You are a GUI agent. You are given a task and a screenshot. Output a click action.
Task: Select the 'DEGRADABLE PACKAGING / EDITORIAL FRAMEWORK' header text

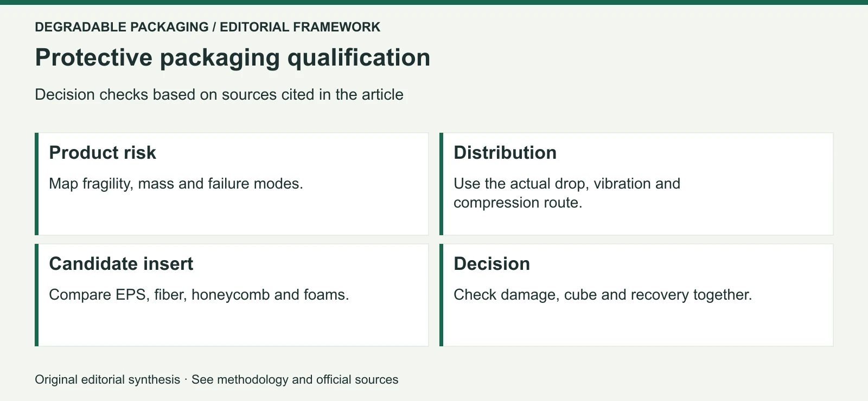(x=208, y=27)
